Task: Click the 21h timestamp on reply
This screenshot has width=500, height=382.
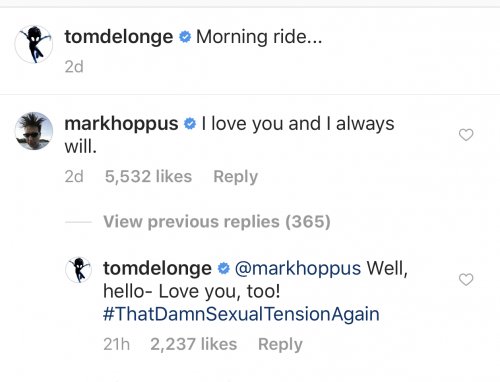Action: point(116,344)
